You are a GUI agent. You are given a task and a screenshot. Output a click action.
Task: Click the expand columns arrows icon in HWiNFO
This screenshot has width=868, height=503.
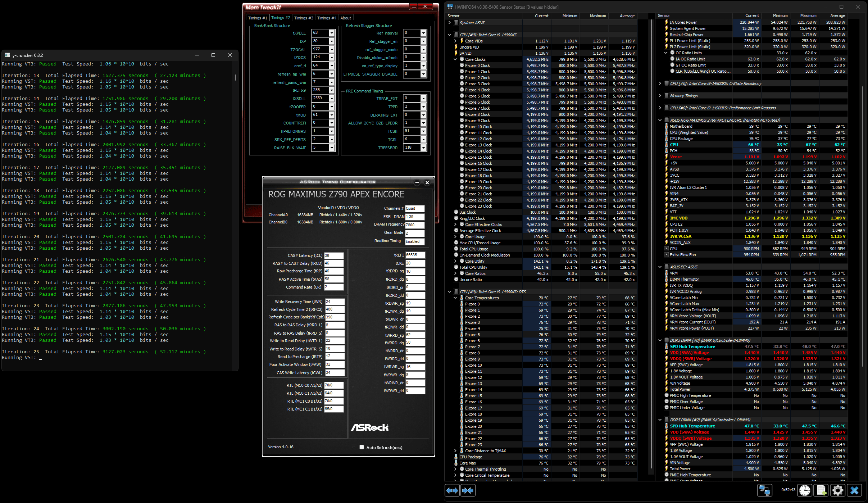click(452, 490)
